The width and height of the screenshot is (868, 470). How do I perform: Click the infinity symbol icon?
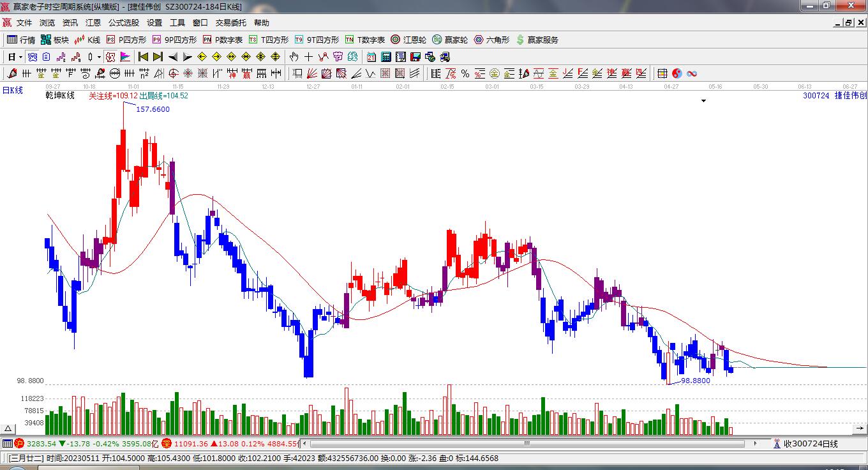[692, 73]
